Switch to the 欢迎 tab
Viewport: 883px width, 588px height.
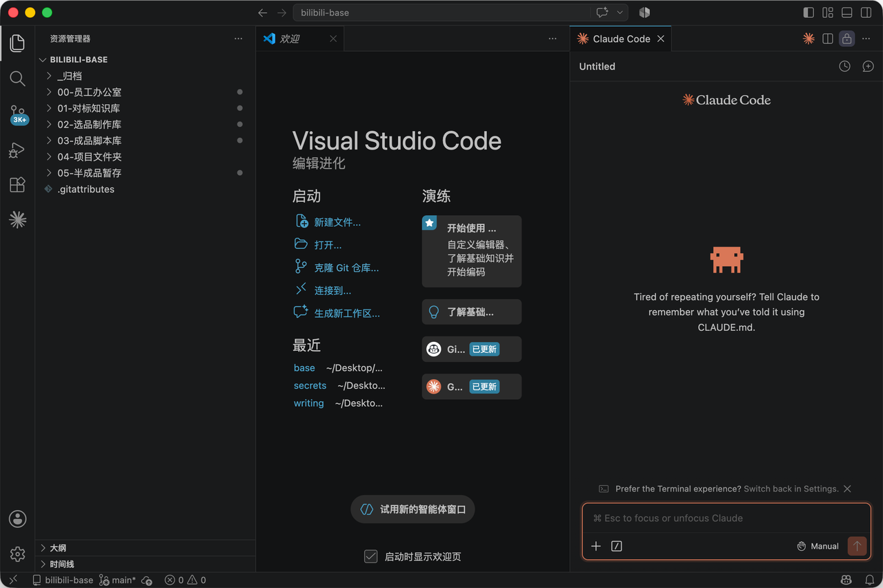[x=299, y=39]
